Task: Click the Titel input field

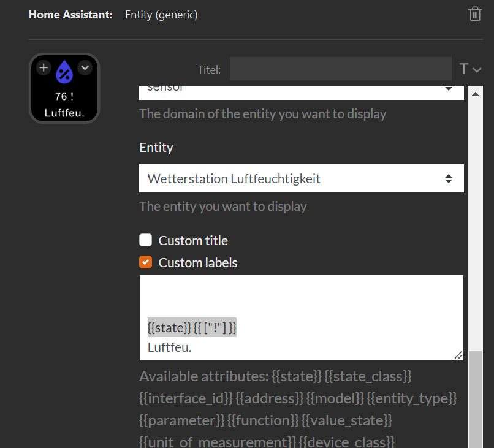Action: point(340,69)
